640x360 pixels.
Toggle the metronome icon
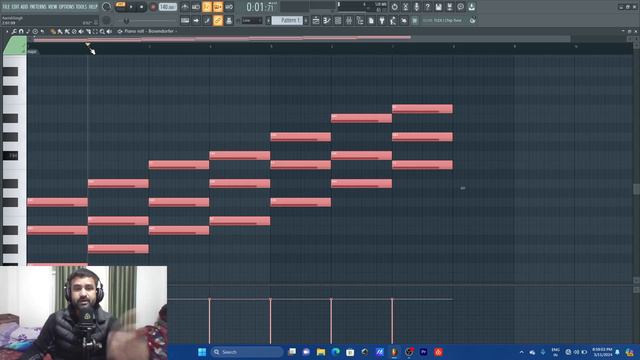tap(184, 7)
